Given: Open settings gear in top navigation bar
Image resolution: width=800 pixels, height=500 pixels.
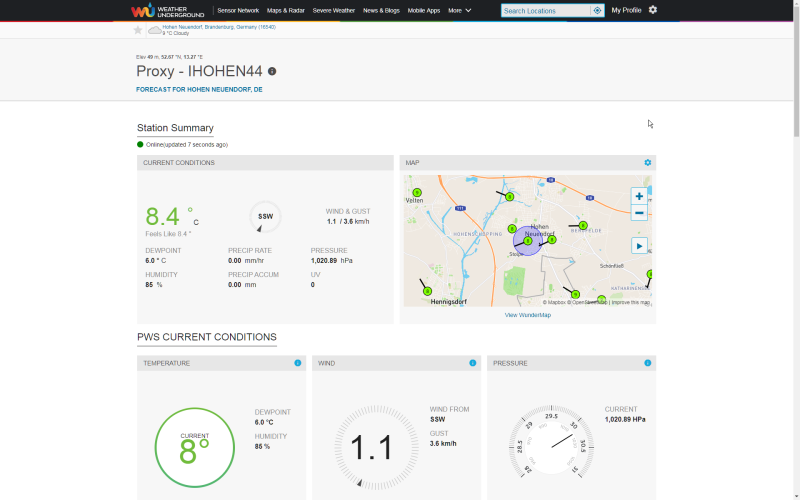Looking at the screenshot, I should coord(653,10).
